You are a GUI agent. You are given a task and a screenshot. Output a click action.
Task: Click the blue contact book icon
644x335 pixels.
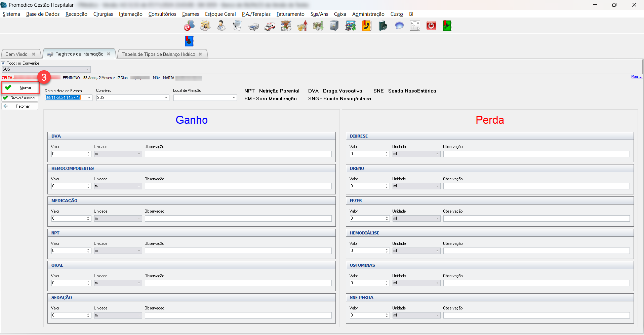(x=189, y=41)
